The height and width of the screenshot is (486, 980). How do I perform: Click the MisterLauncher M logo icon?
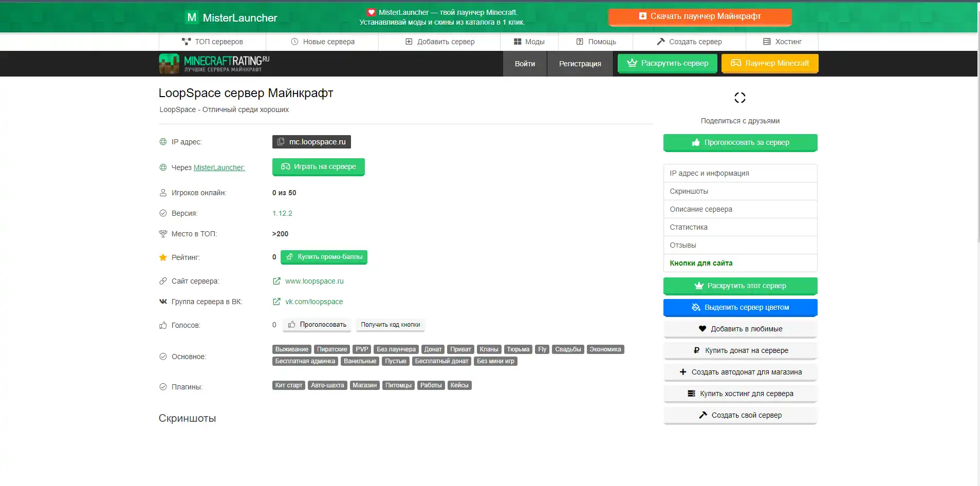click(x=192, y=17)
